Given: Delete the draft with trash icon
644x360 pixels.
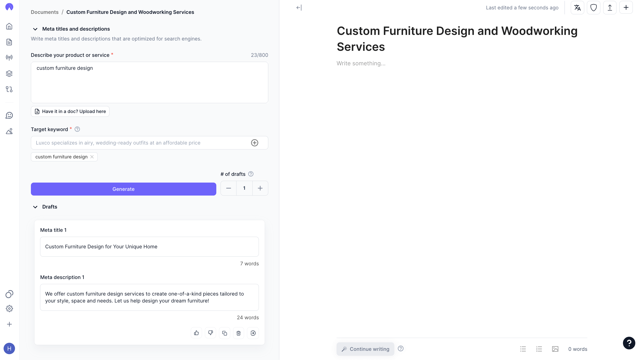Looking at the screenshot, I should [x=238, y=333].
